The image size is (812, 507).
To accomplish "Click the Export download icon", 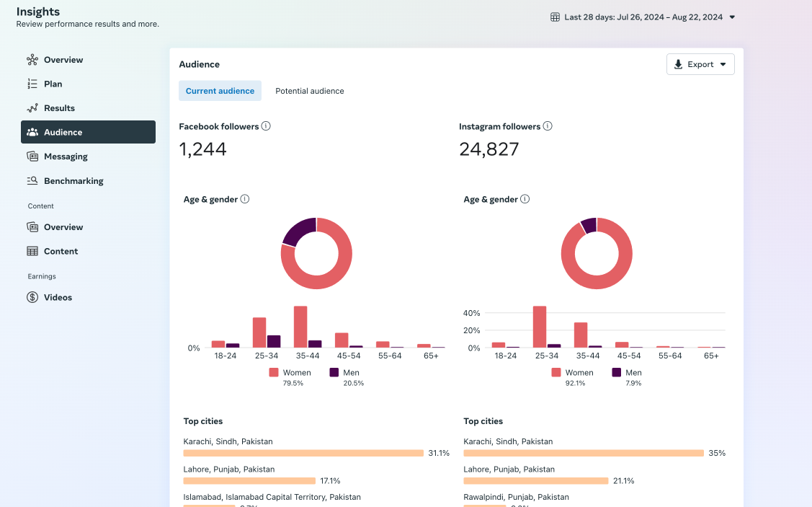I will [x=678, y=64].
